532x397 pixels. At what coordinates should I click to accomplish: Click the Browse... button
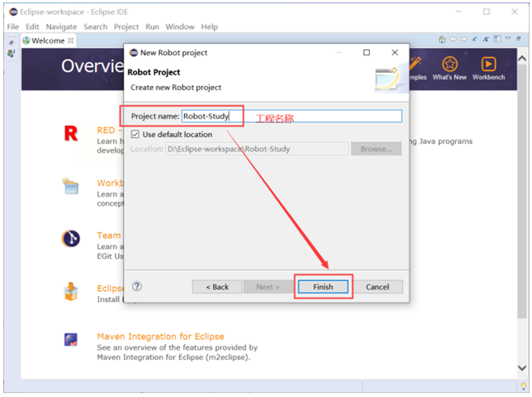tap(376, 149)
